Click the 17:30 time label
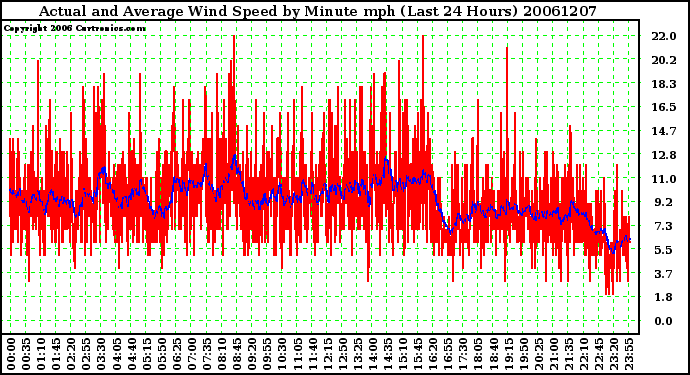This screenshot has height=375, width=690. click(462, 354)
